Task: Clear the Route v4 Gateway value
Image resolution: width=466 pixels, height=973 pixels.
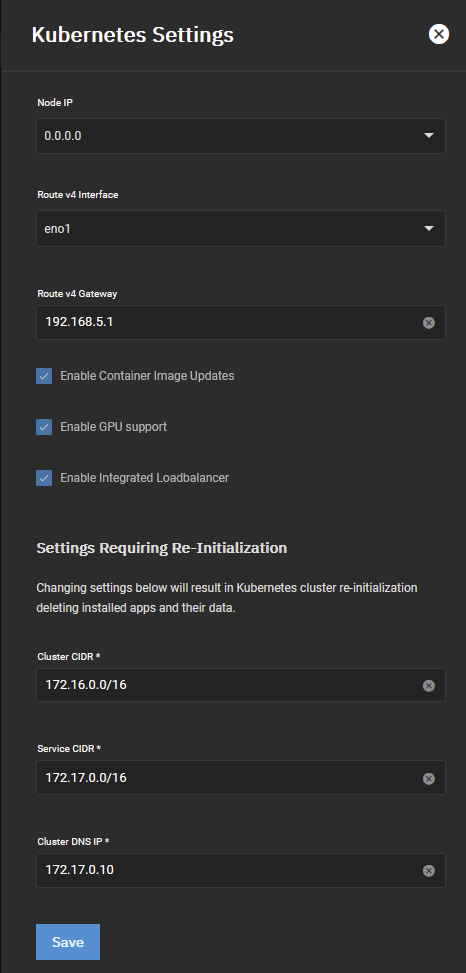Action: click(x=429, y=323)
